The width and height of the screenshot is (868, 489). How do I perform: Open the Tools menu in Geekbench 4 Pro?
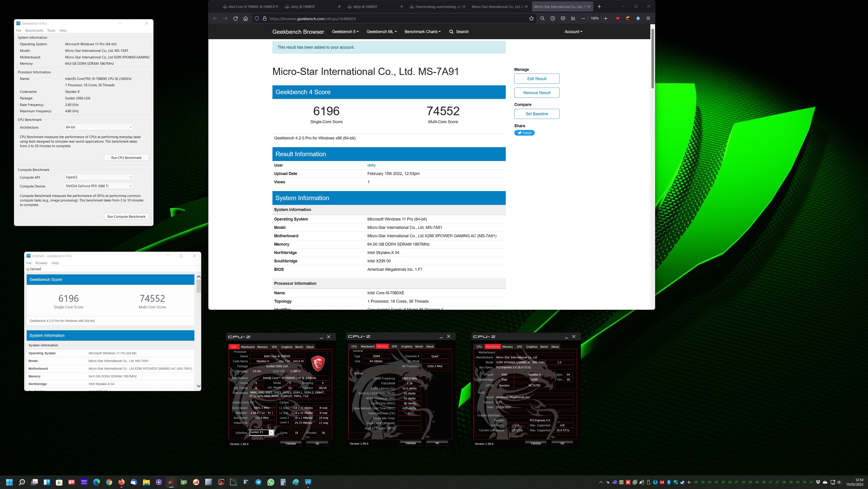[51, 30]
